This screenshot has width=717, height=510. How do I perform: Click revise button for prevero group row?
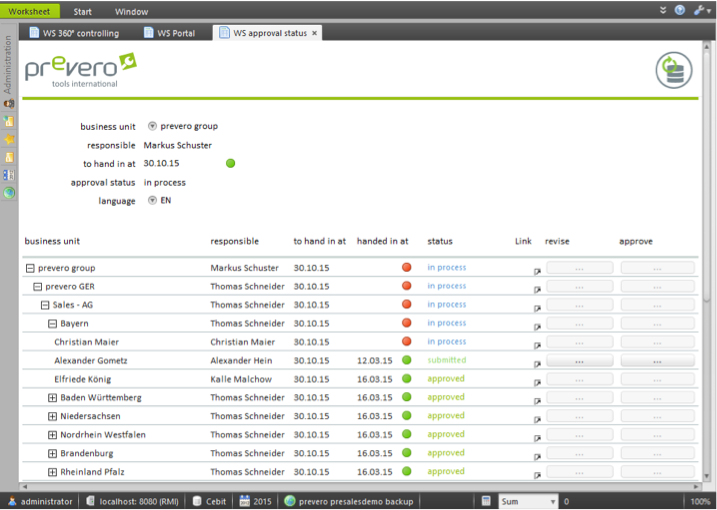point(579,268)
